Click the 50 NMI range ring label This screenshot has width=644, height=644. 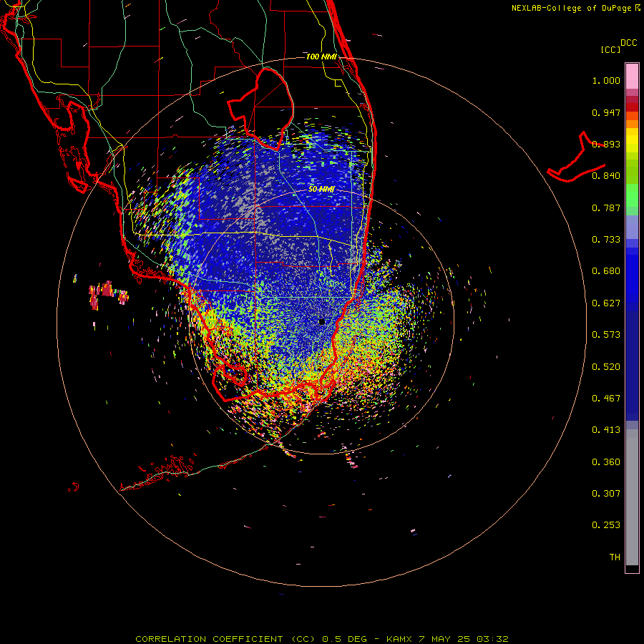point(321,190)
